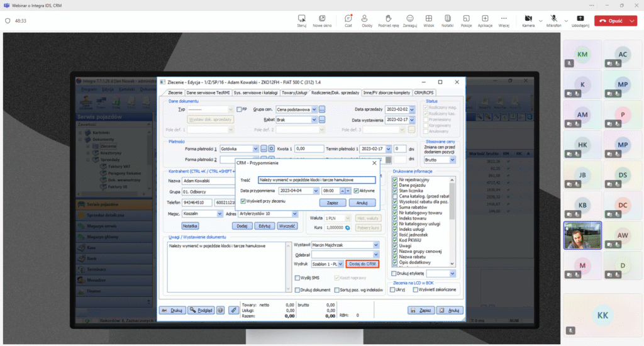Image resolution: width=644 pixels, height=346 pixels.
Task: Close the CRM - Przypomnienie dialog
Action: [374, 163]
